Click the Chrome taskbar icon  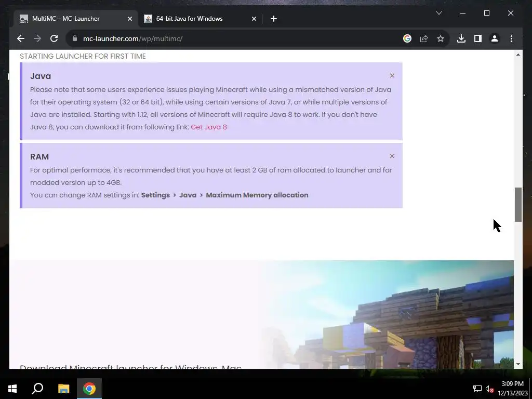[x=89, y=389]
